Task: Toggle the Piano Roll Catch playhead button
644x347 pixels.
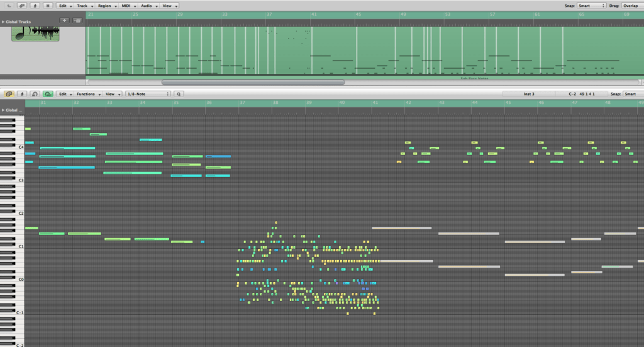Action: pos(22,94)
